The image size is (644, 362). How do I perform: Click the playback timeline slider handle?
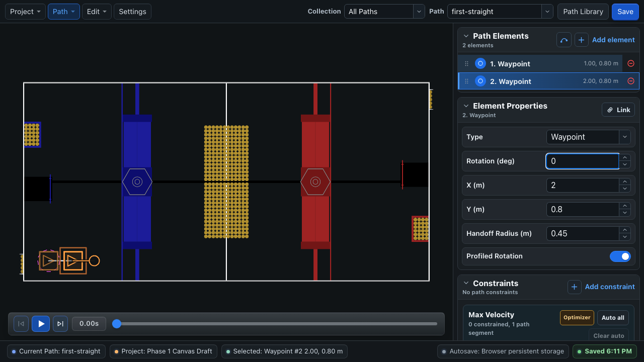point(117,324)
